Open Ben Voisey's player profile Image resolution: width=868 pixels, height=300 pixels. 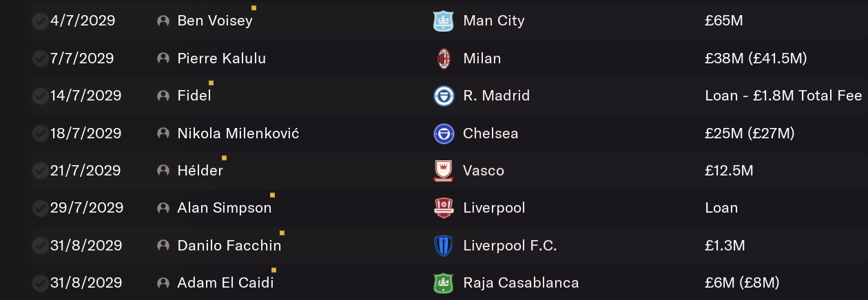tap(215, 21)
